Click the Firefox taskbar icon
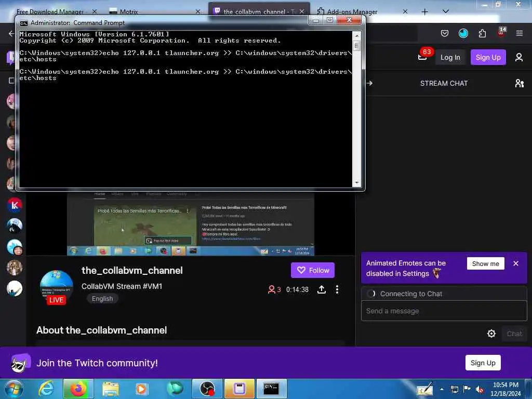Viewport: 532px width, 399px height. (x=78, y=389)
